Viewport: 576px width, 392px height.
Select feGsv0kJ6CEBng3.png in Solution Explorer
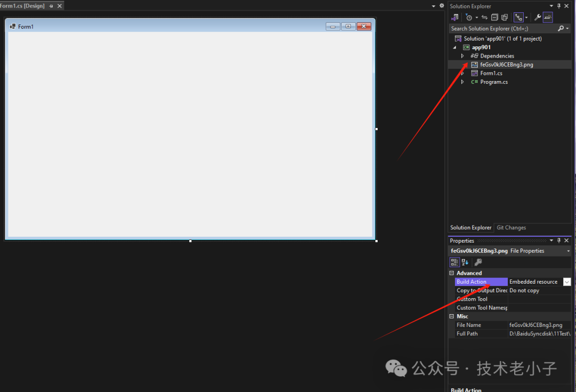pos(506,65)
